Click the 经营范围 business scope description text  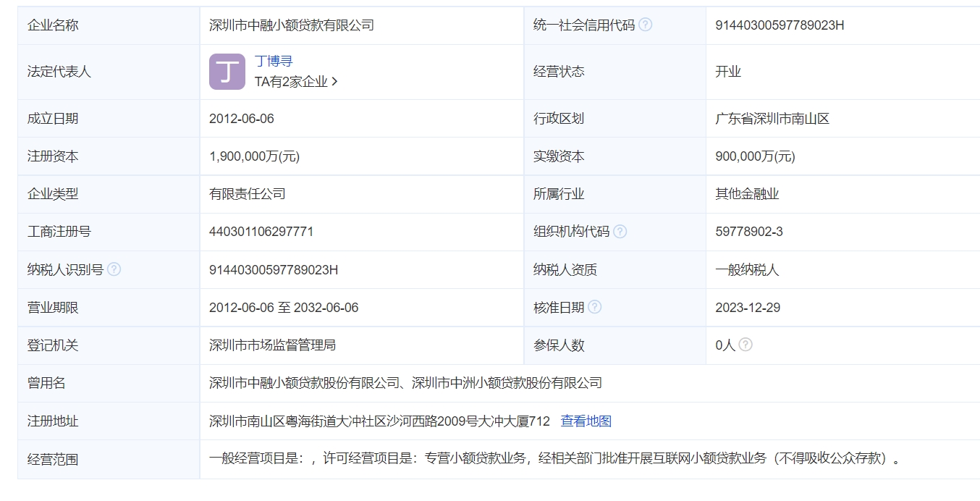[554, 458]
